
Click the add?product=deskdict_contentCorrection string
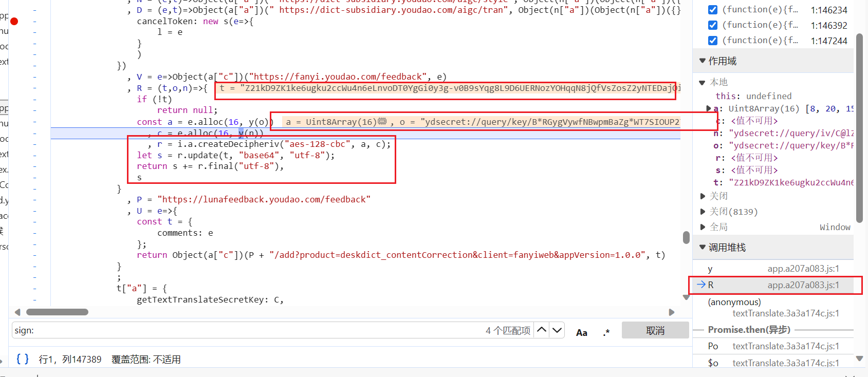[455, 255]
